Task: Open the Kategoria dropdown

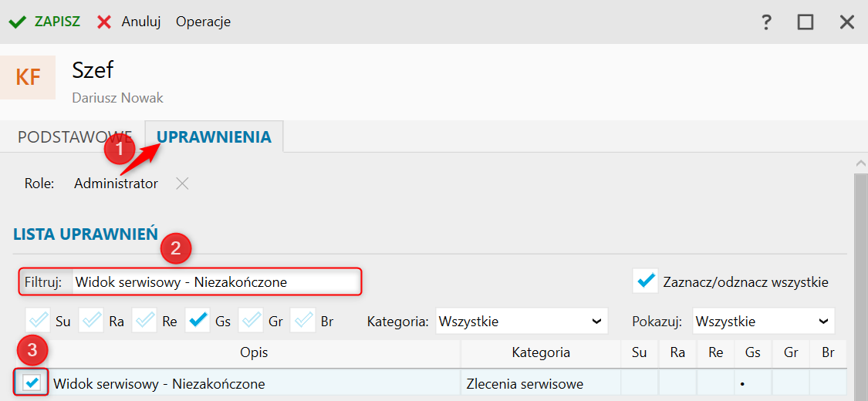Action: (x=522, y=321)
